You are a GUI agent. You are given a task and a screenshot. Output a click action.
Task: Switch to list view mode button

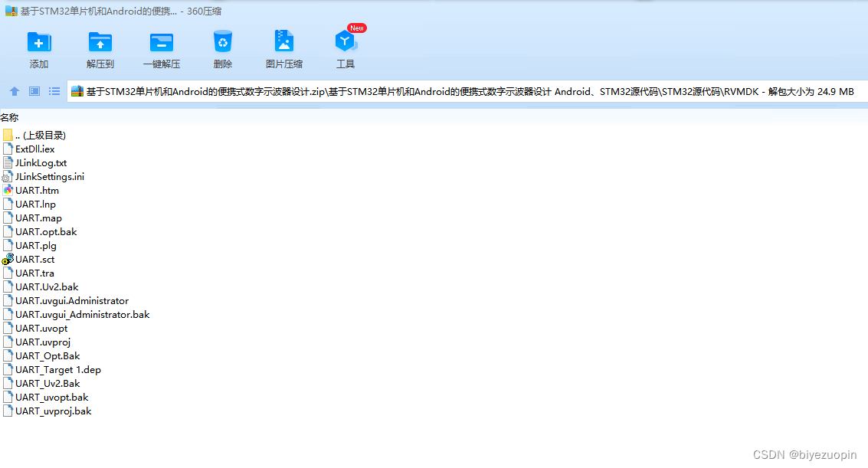tap(54, 91)
